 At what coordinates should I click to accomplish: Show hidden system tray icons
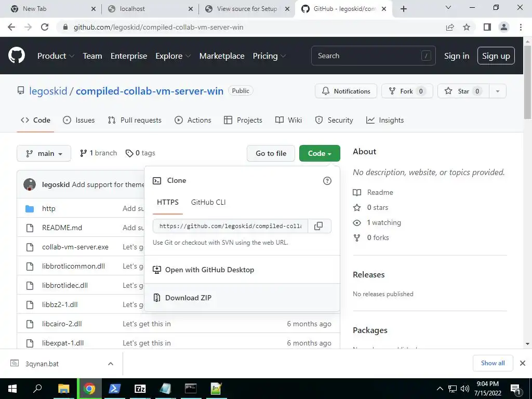coord(440,389)
